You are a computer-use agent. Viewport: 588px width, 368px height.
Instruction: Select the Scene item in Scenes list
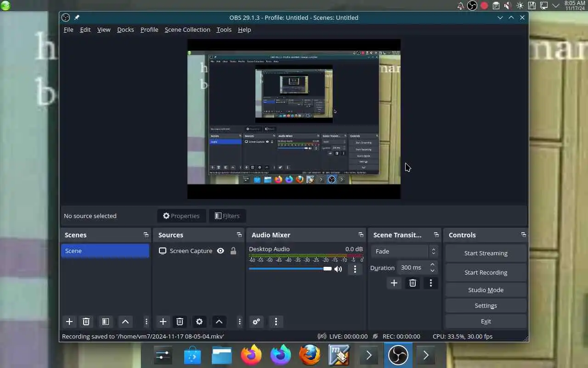point(105,251)
